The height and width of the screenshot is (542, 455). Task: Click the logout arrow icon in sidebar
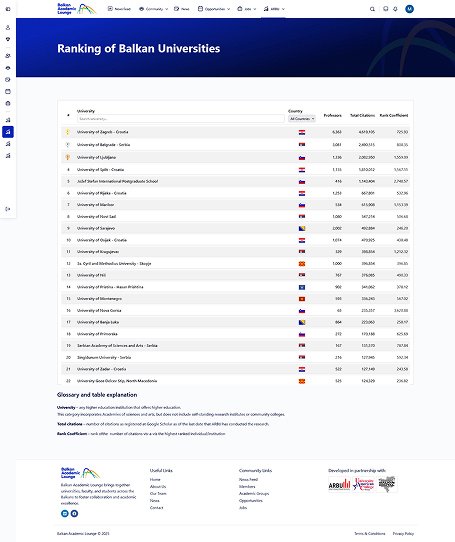pos(8,209)
